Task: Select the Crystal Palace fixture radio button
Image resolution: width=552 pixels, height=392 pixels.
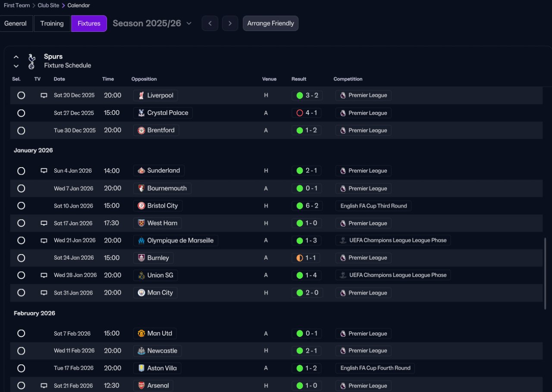Action: 21,113
